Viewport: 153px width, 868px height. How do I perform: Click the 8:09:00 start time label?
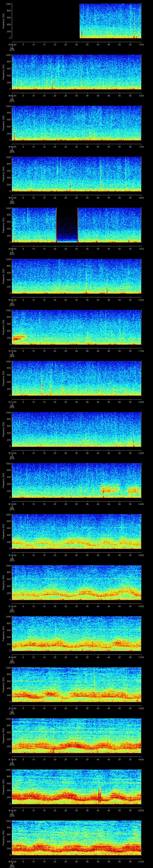[12, 300]
